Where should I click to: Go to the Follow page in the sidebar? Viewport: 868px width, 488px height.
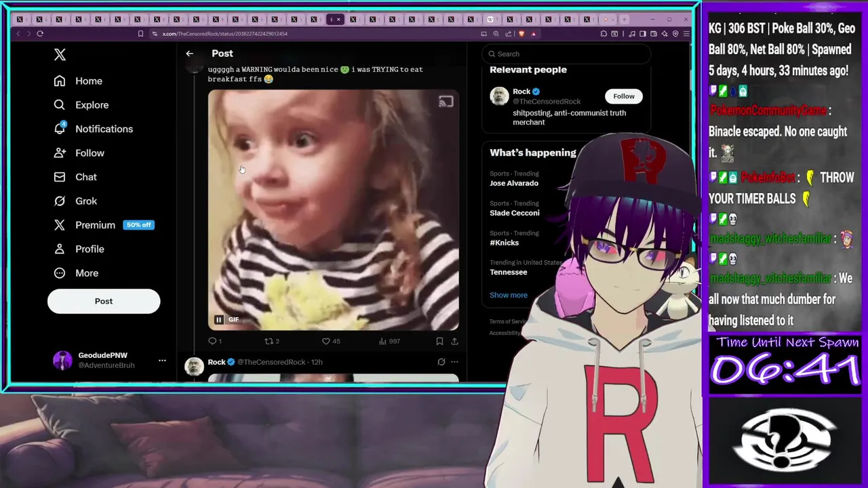[x=79, y=153]
